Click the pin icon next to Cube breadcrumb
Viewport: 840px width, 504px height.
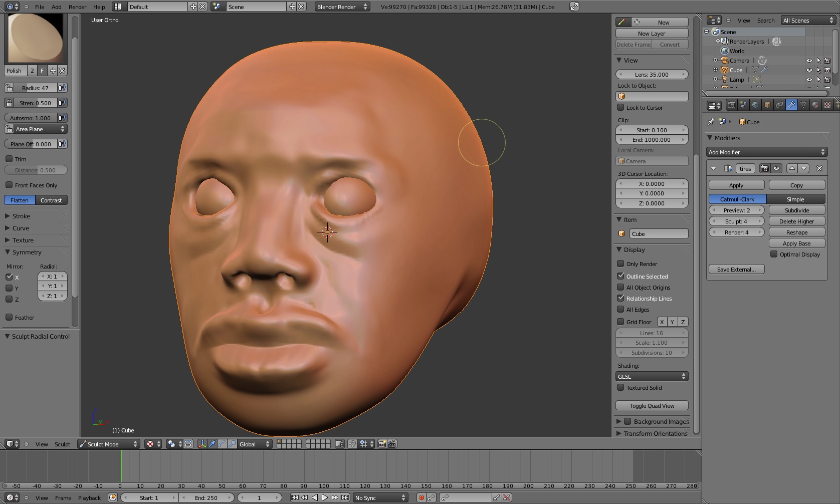pyautogui.click(x=711, y=122)
